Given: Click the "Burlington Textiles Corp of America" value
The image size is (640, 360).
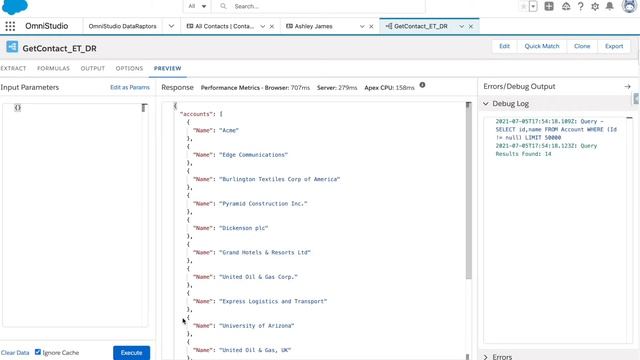Looking at the screenshot, I should [x=280, y=179].
